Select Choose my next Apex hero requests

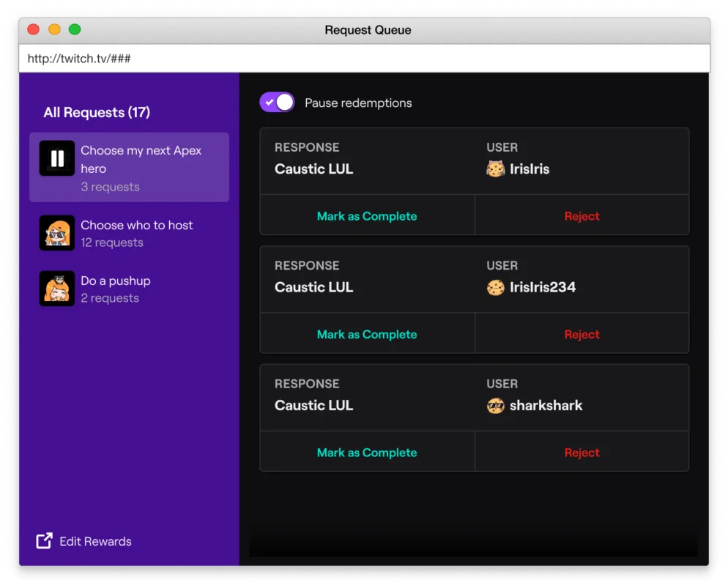click(129, 167)
